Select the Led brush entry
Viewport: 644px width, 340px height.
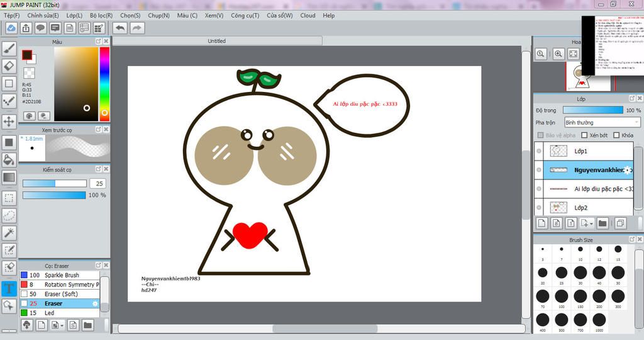60,313
